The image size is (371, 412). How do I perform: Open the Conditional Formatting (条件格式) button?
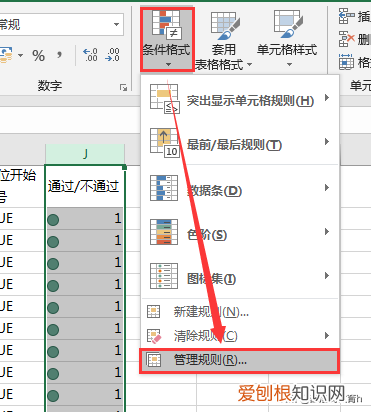167,39
